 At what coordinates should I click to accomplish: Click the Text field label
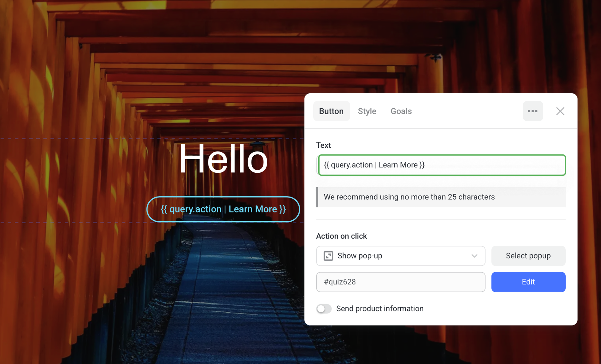pyautogui.click(x=323, y=145)
